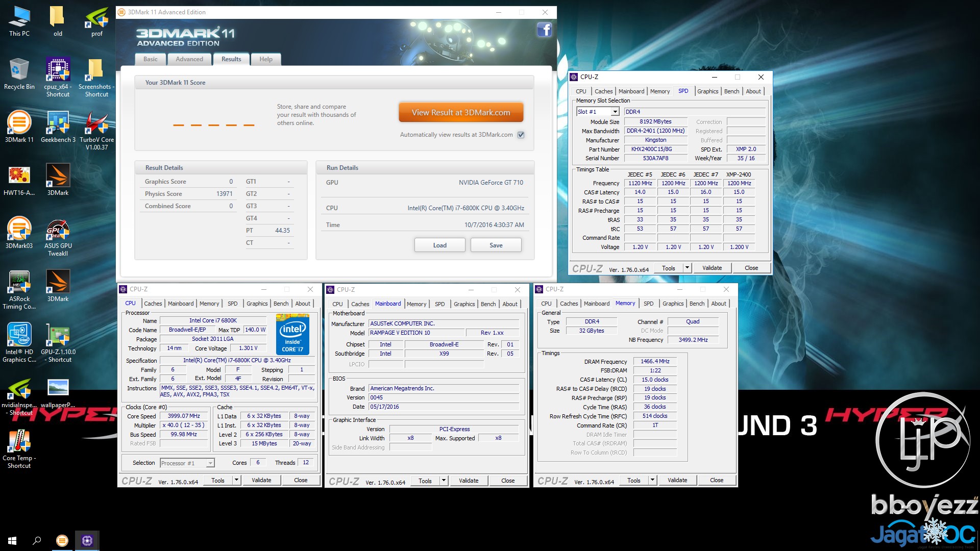Click Physics Score value 13971
This screenshot has height=551, width=980.
[224, 194]
